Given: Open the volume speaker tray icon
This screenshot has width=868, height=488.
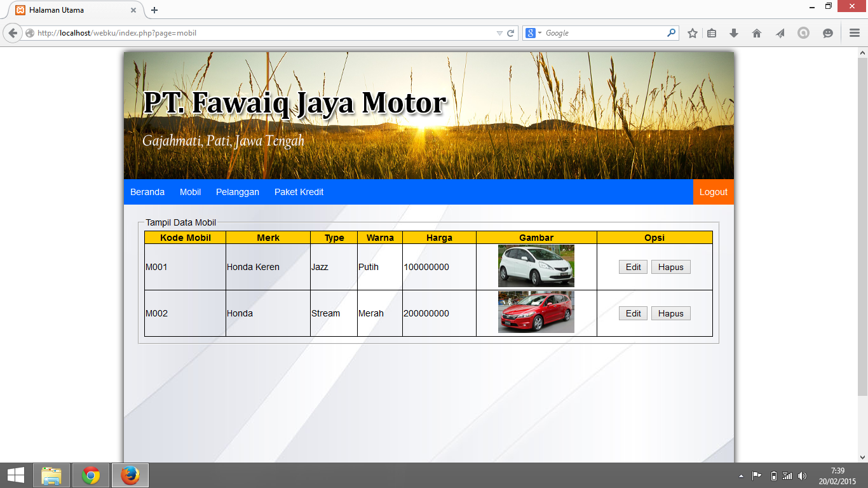Looking at the screenshot, I should coord(802,476).
